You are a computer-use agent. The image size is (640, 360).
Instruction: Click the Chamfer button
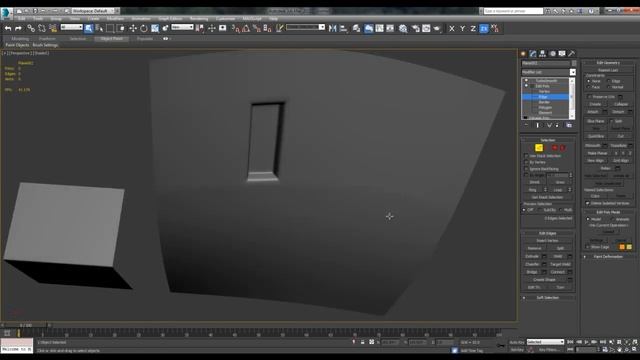532,264
